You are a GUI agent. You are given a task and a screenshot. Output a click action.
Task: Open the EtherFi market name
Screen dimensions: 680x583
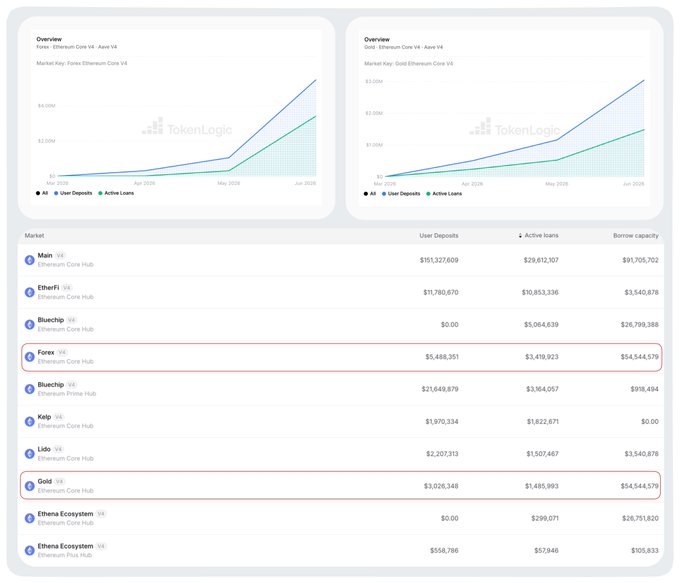coord(48,288)
